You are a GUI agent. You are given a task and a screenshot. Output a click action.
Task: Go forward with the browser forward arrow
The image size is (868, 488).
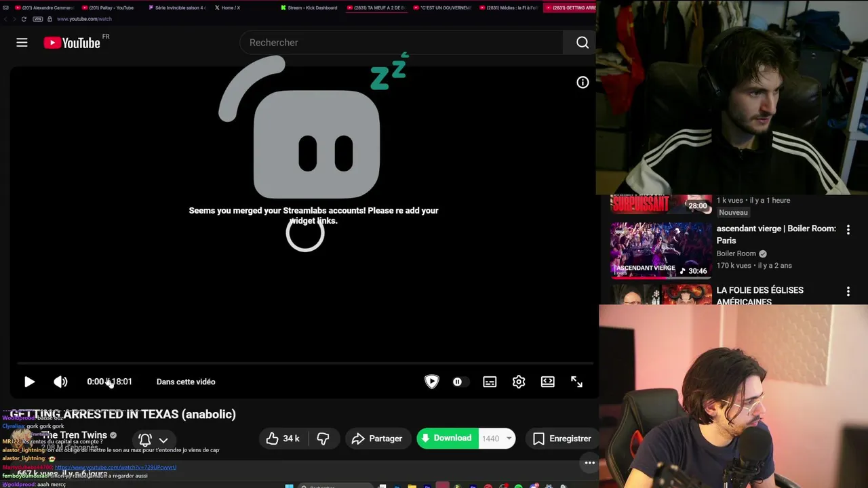14,19
